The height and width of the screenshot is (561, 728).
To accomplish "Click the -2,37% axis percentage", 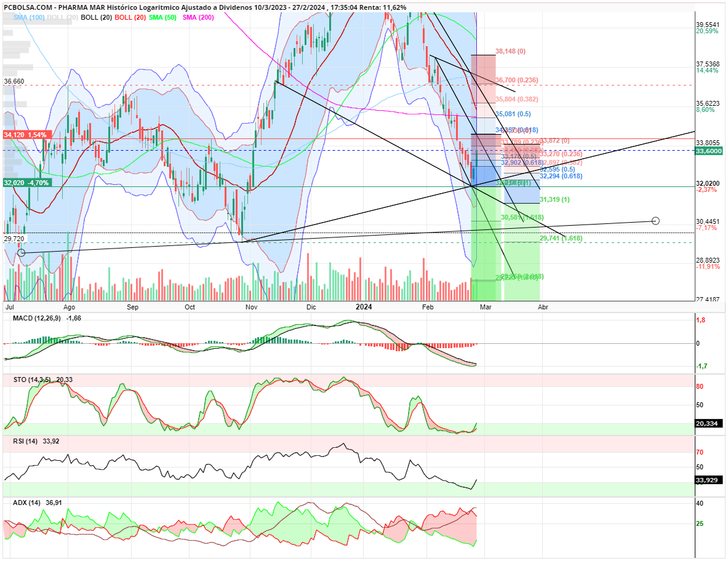I will pyautogui.click(x=706, y=190).
